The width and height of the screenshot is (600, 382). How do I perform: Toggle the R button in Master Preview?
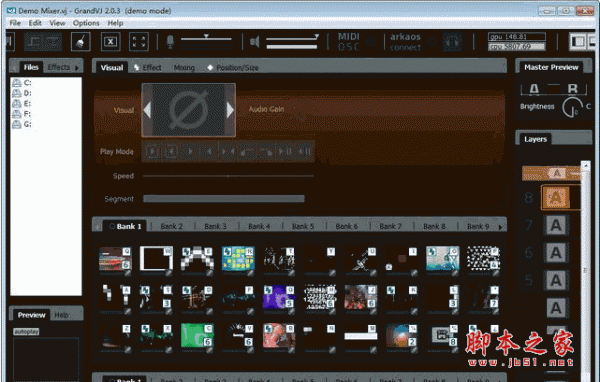[572, 89]
